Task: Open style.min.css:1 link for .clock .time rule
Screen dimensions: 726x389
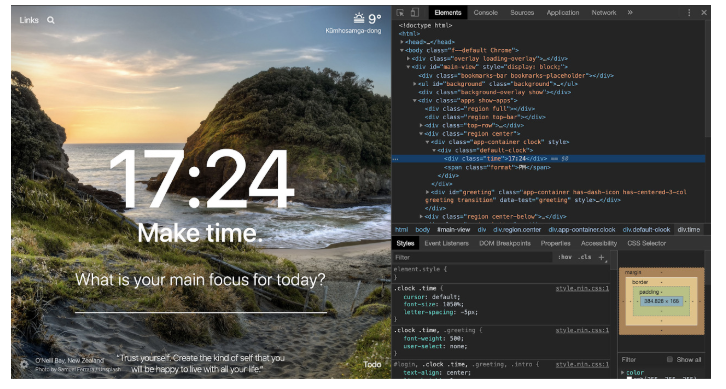Action: click(582, 288)
